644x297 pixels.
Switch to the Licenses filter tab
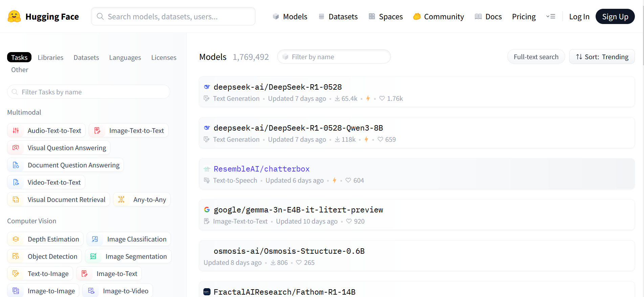tap(164, 58)
